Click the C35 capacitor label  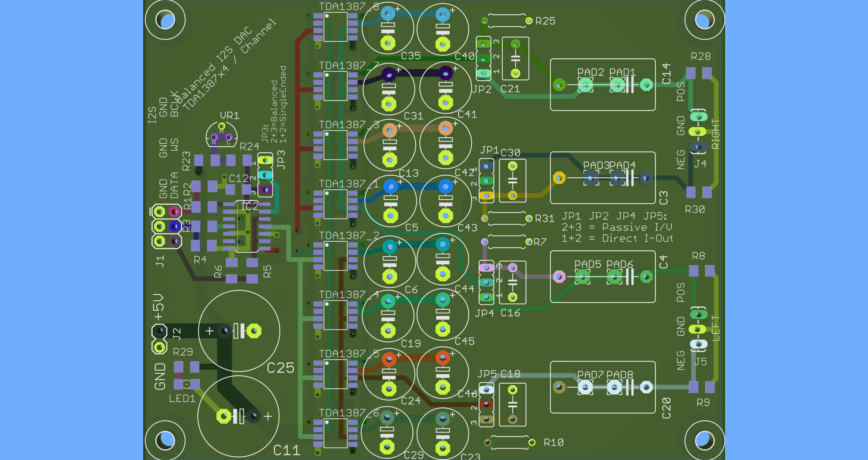coord(411,56)
